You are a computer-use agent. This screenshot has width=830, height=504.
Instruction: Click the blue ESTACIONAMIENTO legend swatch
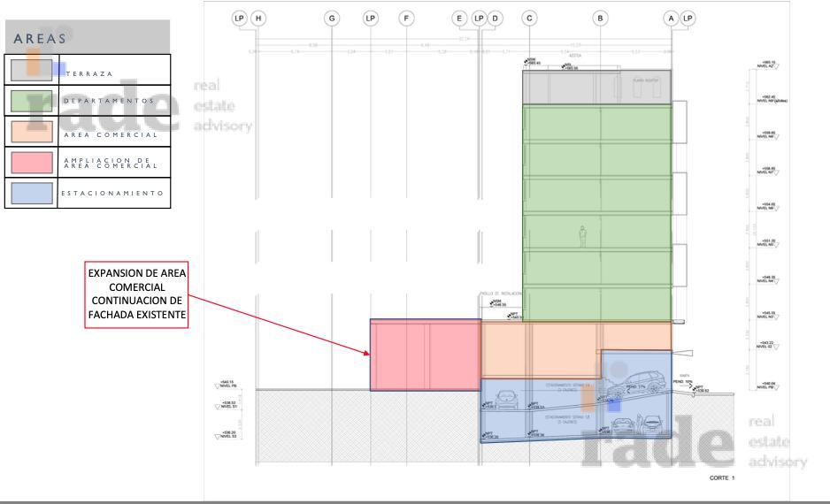[x=32, y=193]
